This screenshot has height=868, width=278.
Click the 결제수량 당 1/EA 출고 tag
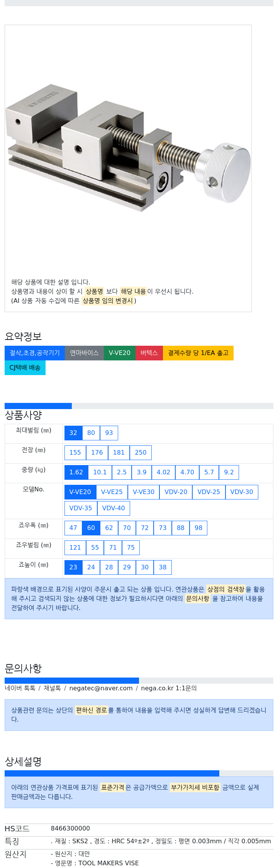click(x=198, y=353)
